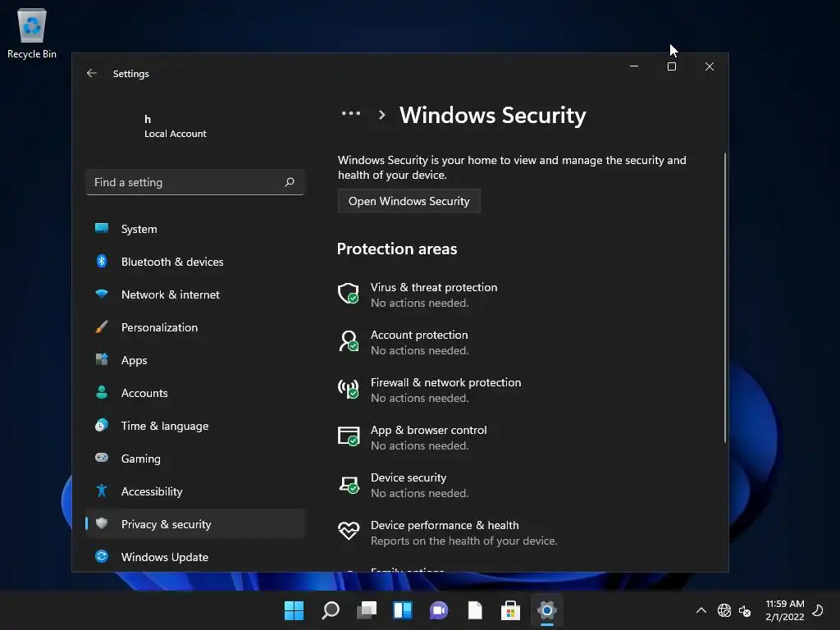Click the network globe tray icon

724,610
